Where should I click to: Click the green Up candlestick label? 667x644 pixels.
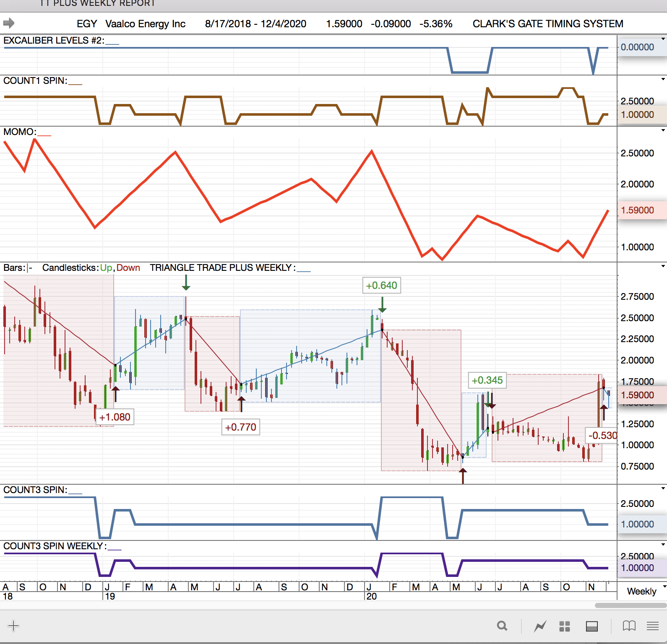[106, 267]
